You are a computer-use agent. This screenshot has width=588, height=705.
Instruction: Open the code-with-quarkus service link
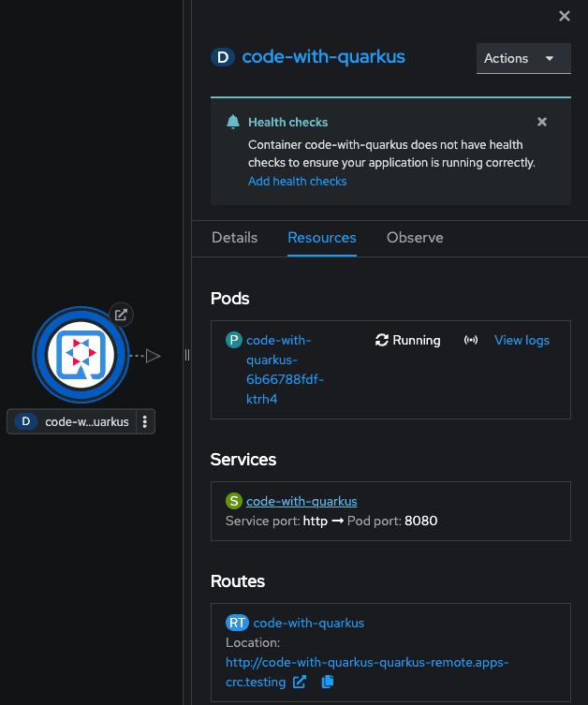301,501
